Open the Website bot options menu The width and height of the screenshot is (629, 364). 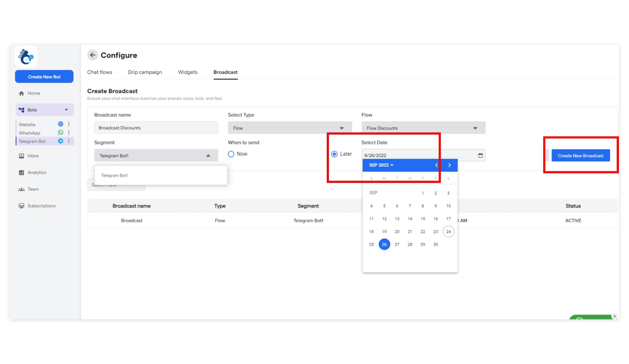click(69, 124)
